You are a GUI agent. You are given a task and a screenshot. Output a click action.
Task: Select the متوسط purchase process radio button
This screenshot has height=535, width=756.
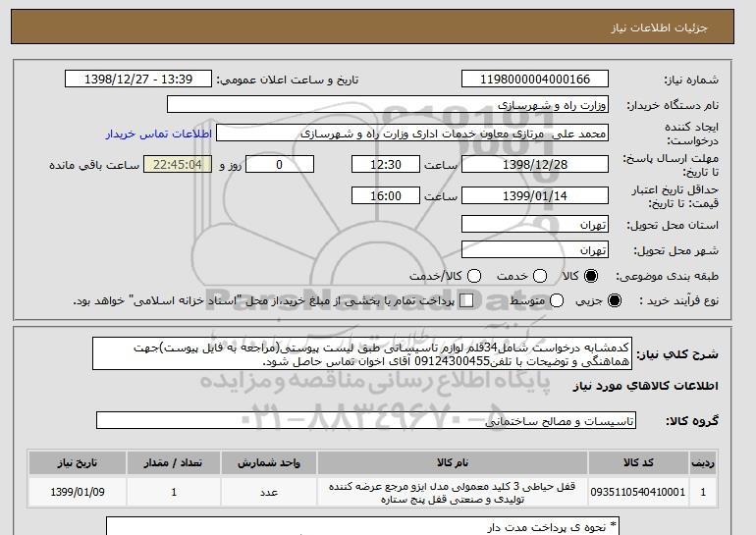pos(557,300)
